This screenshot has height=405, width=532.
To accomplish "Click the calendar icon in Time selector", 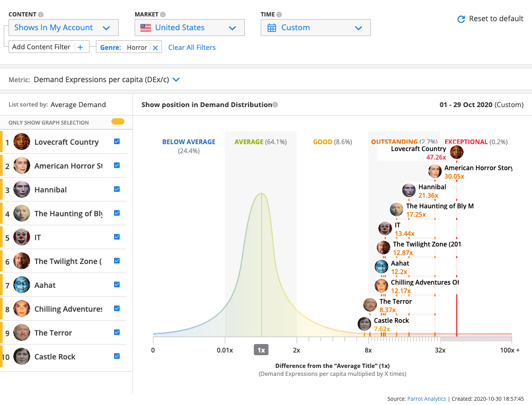I will 272,28.
